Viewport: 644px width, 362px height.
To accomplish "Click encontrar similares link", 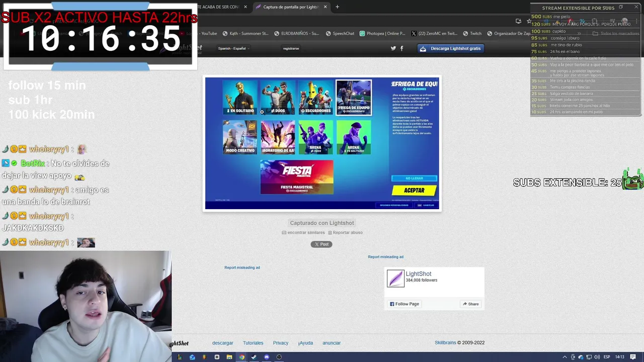I will [x=303, y=233].
